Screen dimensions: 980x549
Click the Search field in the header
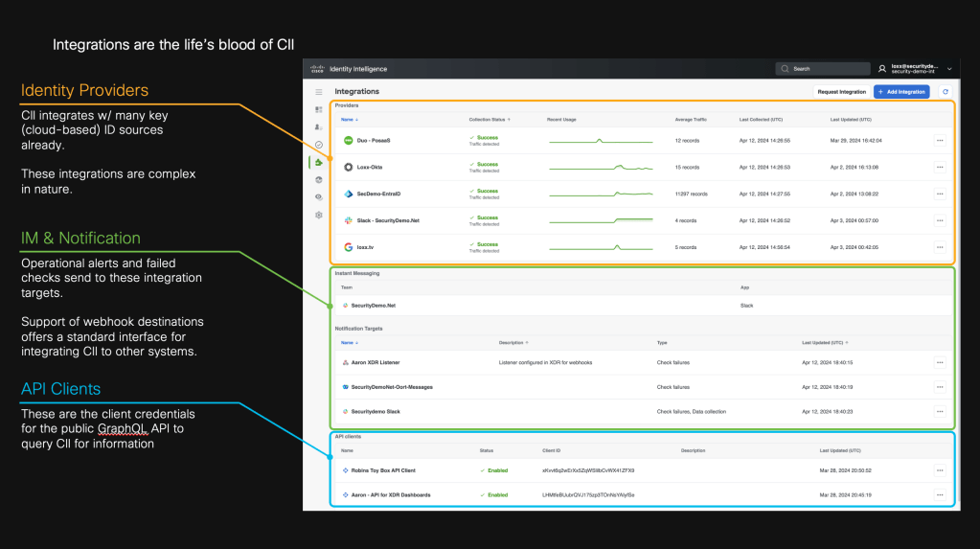tap(822, 69)
